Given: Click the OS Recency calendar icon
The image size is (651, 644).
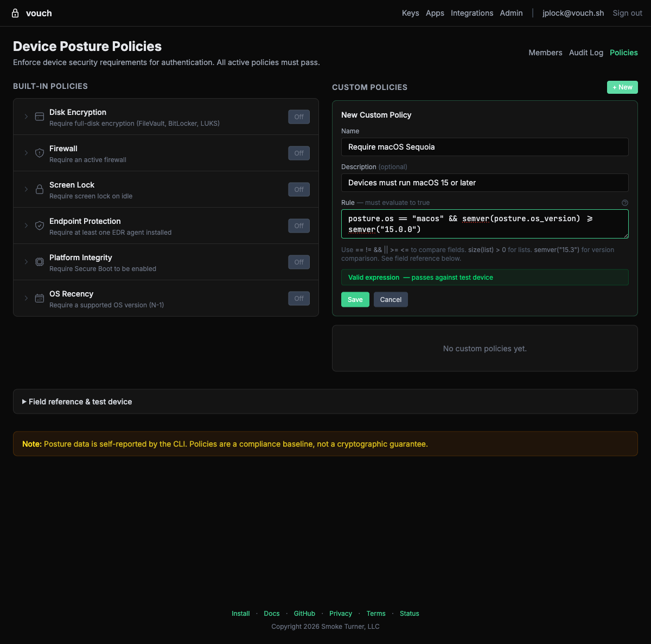Looking at the screenshot, I should click(39, 298).
